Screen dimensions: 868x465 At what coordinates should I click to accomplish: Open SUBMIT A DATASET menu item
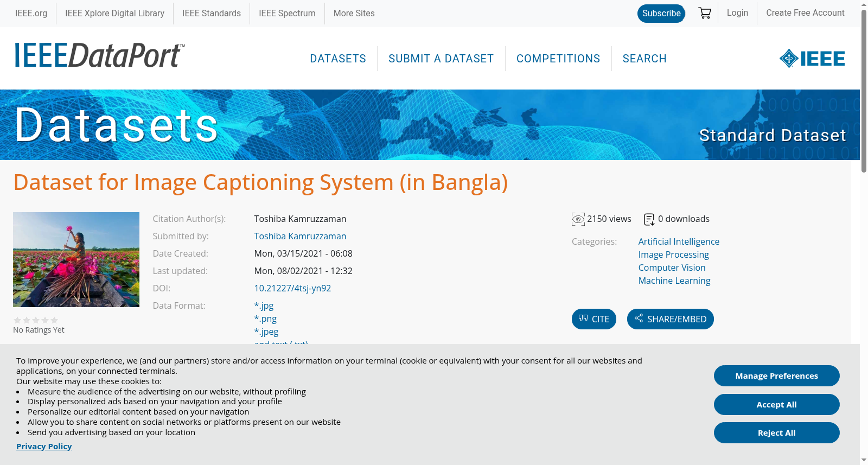coord(441,59)
